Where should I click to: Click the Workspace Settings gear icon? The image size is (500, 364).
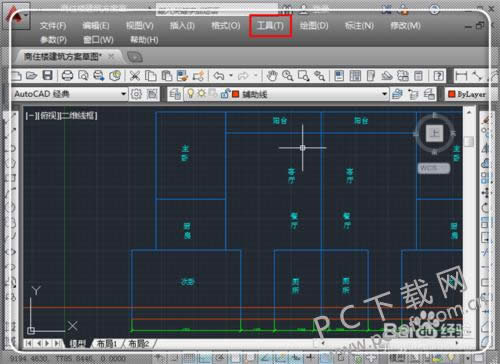click(136, 94)
